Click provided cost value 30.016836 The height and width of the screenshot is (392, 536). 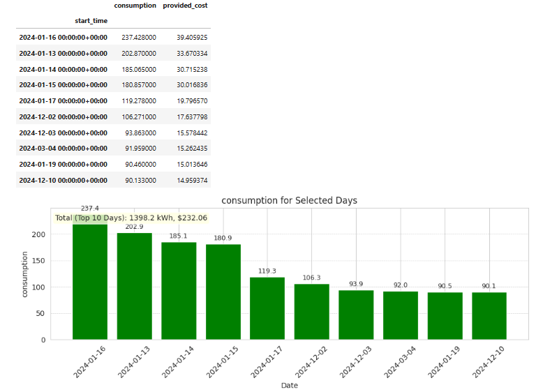(187, 85)
